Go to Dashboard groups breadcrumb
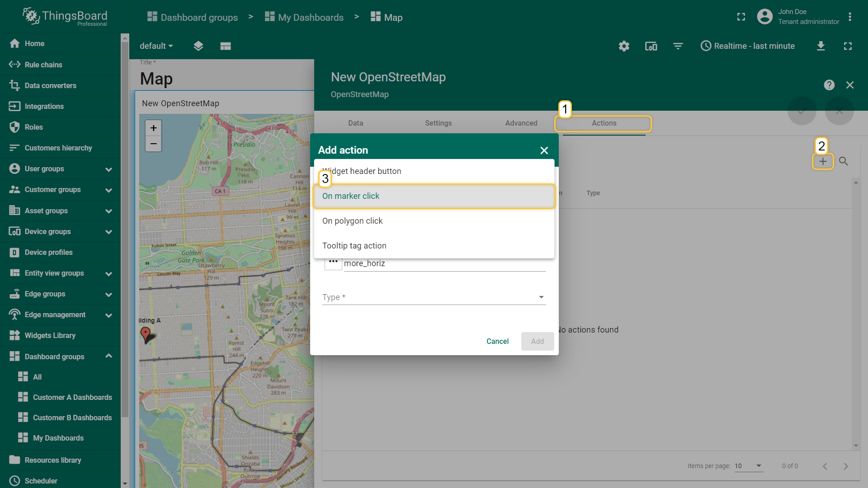 click(x=193, y=17)
